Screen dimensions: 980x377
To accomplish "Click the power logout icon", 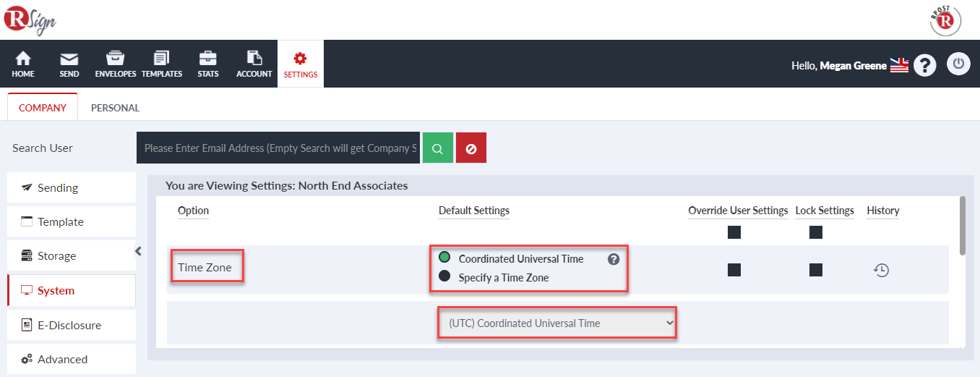I will tap(958, 64).
